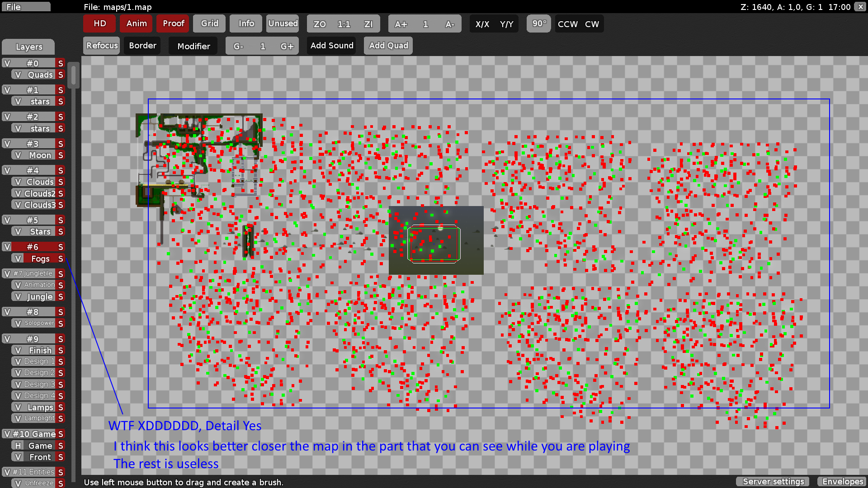Open the Envelopes editor
The width and height of the screenshot is (868, 488).
pos(842,482)
